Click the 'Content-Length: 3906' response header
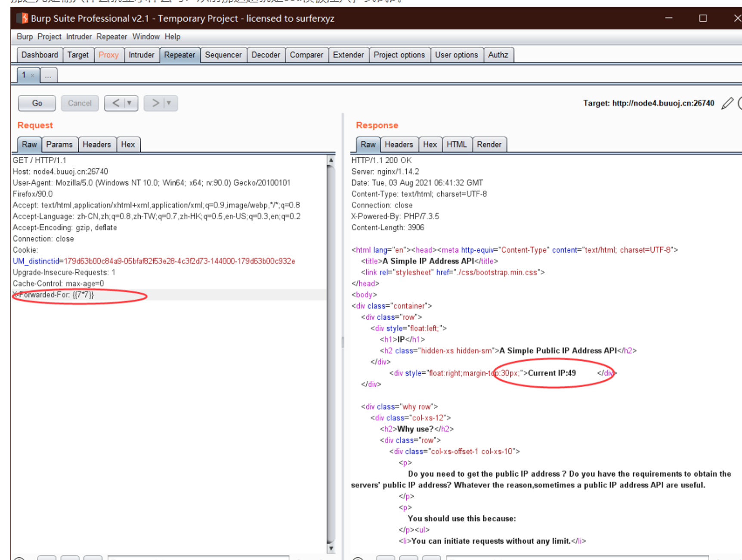742x560 pixels. 388,228
